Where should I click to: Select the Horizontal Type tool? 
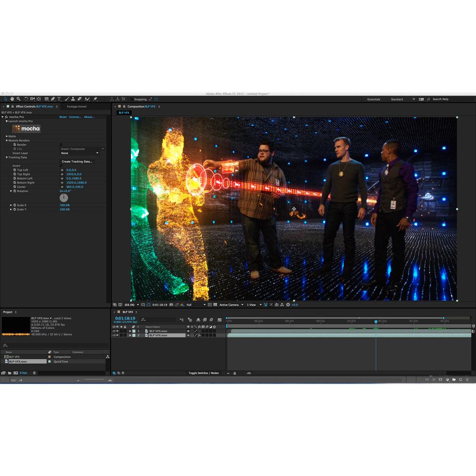pos(59,99)
